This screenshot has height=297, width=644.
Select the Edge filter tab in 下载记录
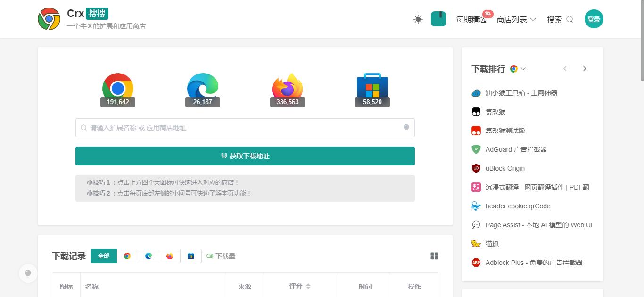pos(149,256)
